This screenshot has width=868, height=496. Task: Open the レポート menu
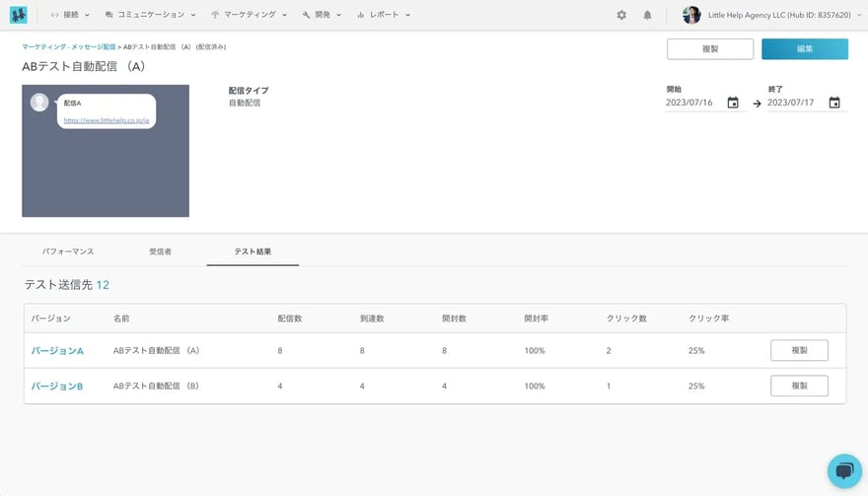pos(384,15)
